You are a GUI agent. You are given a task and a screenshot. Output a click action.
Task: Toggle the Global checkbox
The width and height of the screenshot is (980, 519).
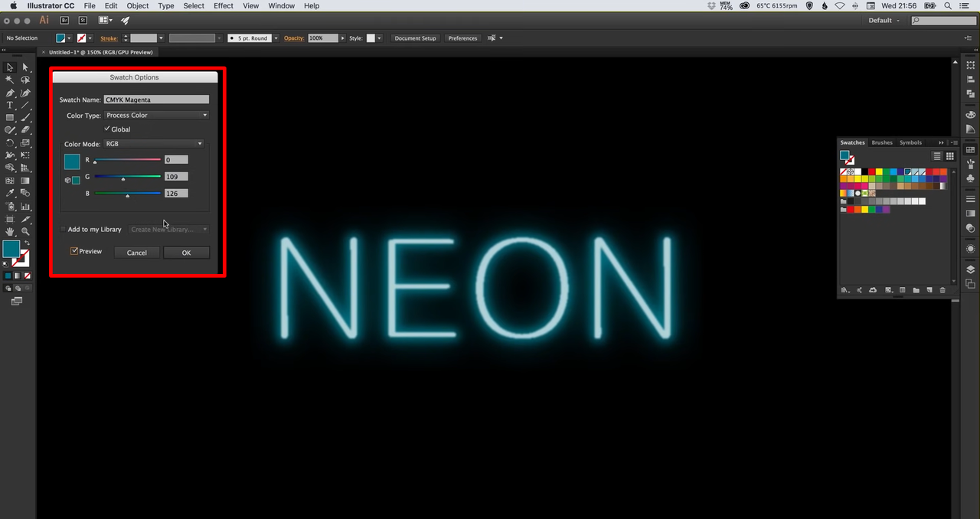(x=108, y=129)
